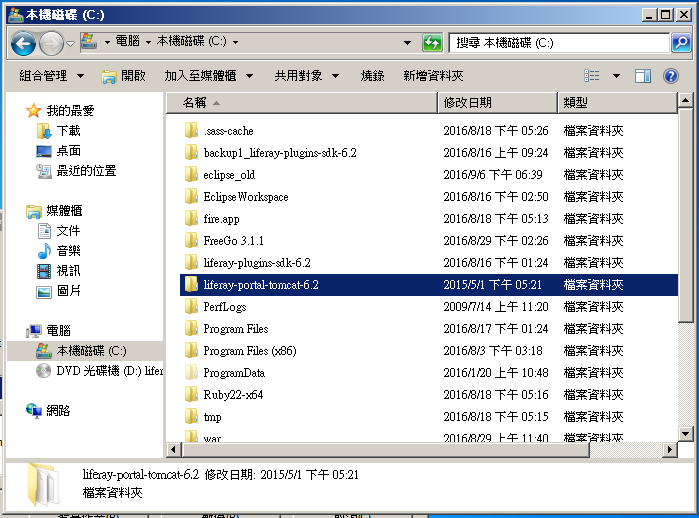This screenshot has height=518, width=699.
Task: Click the search magnifier icon
Action: (681, 43)
